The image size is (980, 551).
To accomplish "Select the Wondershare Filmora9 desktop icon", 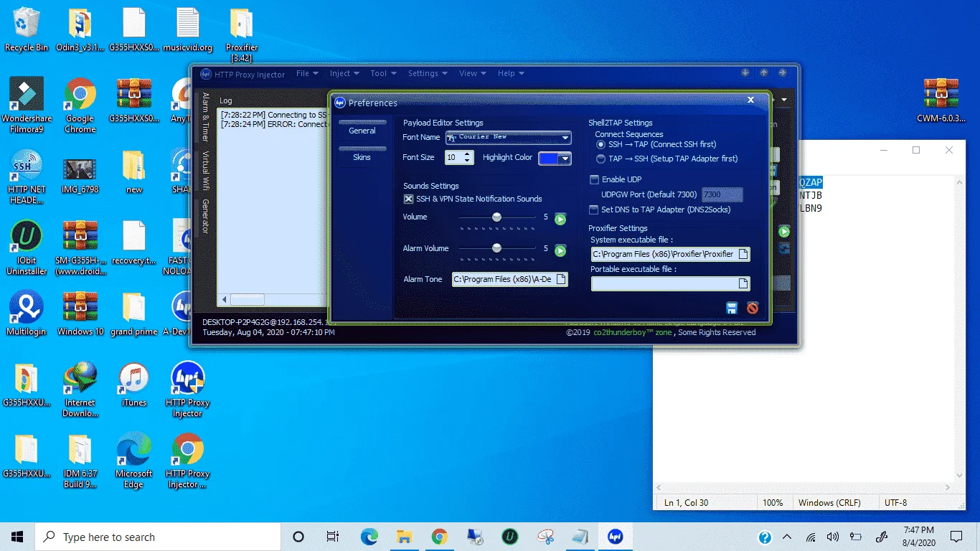I will pos(27,105).
